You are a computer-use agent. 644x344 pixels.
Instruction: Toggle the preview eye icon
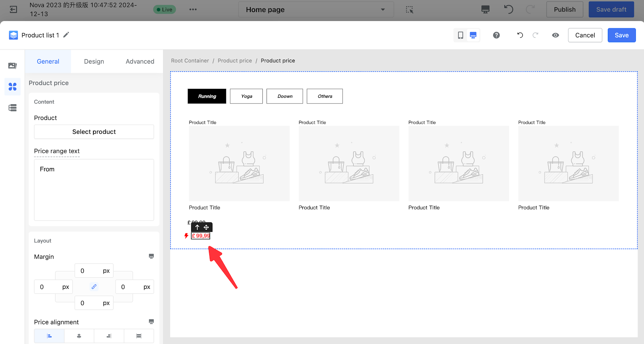[555, 35]
